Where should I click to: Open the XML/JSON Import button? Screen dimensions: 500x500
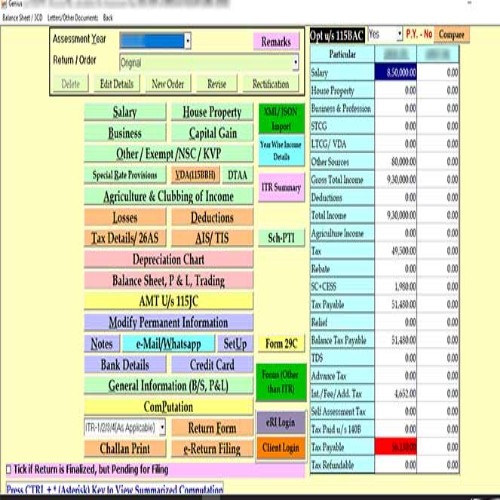tap(281, 119)
